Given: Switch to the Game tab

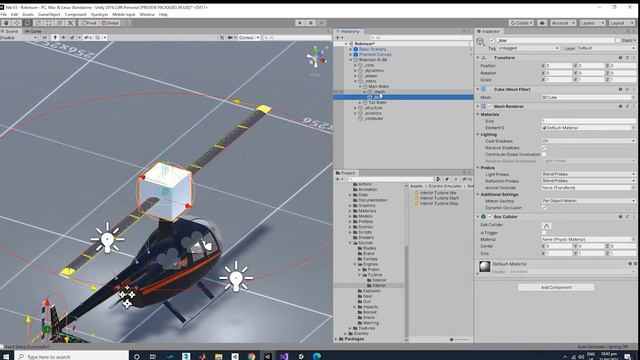Looking at the screenshot, I should point(33,31).
